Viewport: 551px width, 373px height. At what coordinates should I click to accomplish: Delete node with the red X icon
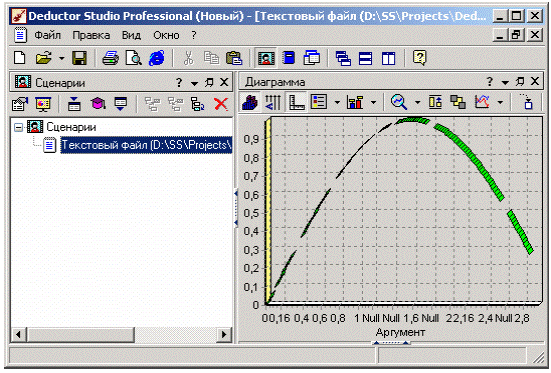click(x=221, y=104)
